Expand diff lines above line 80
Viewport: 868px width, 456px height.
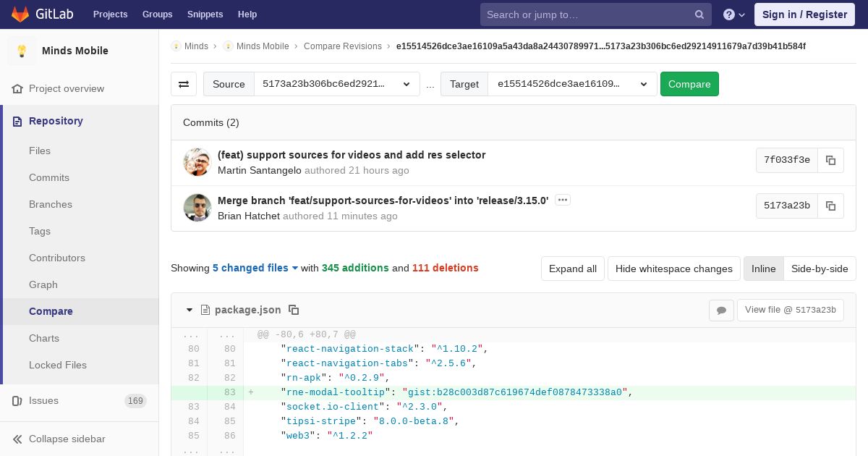(x=207, y=334)
